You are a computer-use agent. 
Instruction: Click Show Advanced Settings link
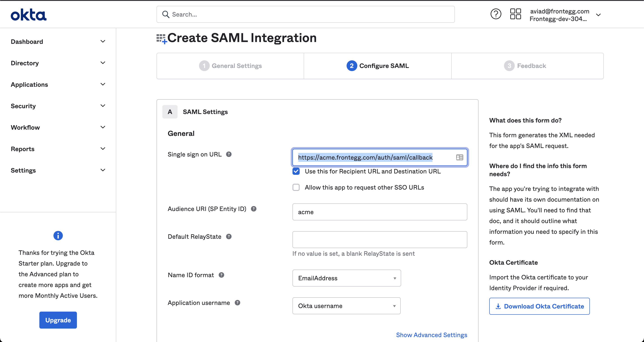point(431,335)
